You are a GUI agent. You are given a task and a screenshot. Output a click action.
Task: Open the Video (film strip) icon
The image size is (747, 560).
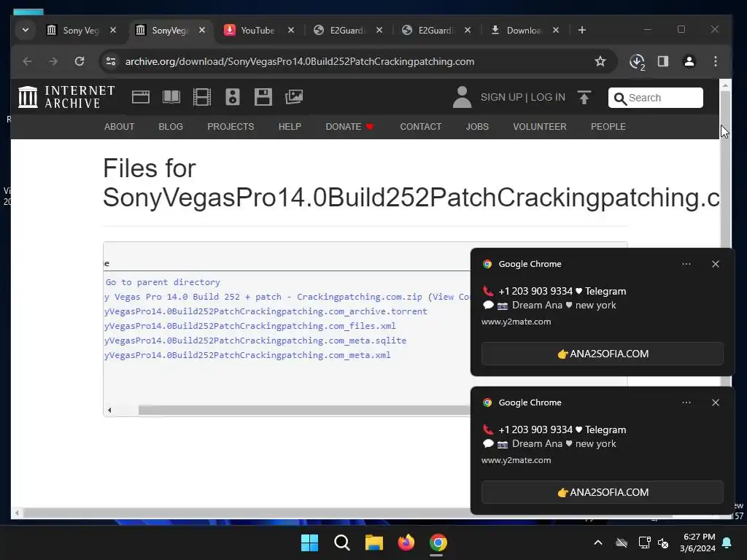pyautogui.click(x=202, y=97)
